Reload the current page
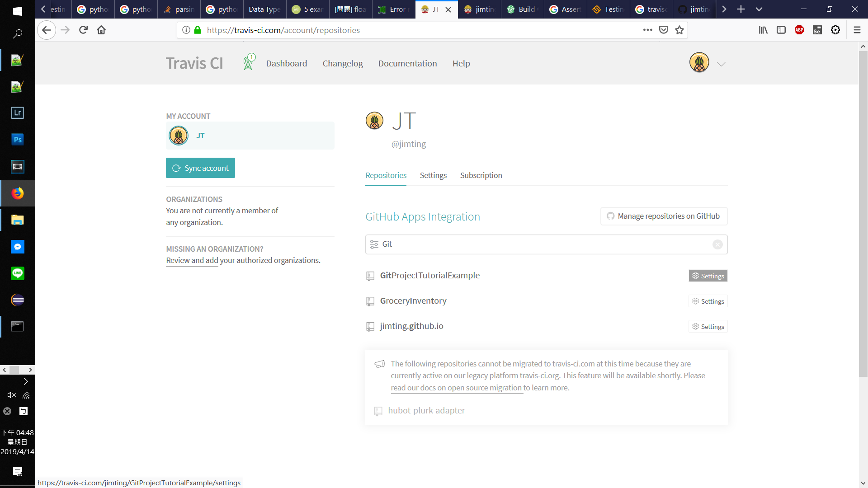Image resolution: width=868 pixels, height=488 pixels. [x=83, y=30]
